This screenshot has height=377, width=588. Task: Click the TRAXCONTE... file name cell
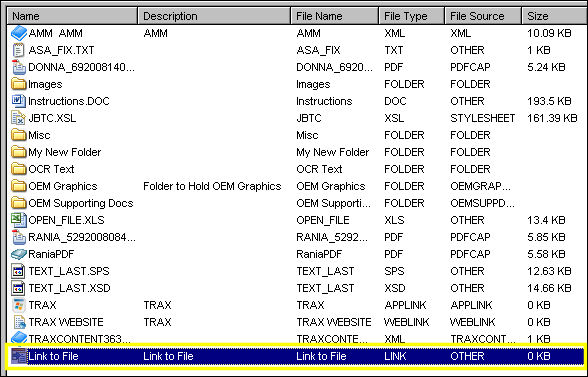coord(332,339)
